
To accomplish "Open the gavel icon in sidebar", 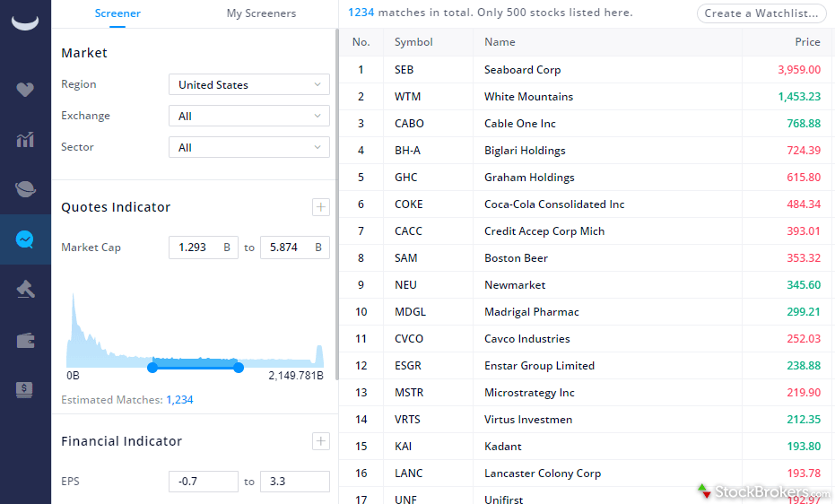I will [x=25, y=290].
